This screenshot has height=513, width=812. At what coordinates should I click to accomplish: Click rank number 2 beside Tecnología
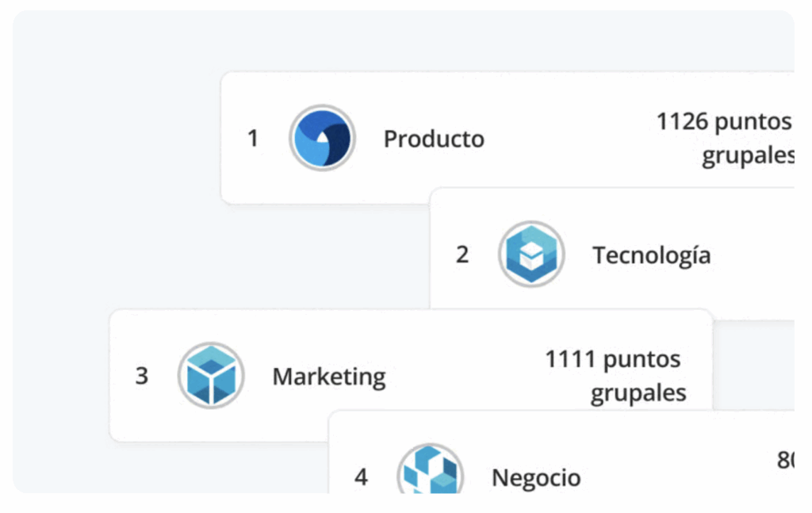pos(462,255)
